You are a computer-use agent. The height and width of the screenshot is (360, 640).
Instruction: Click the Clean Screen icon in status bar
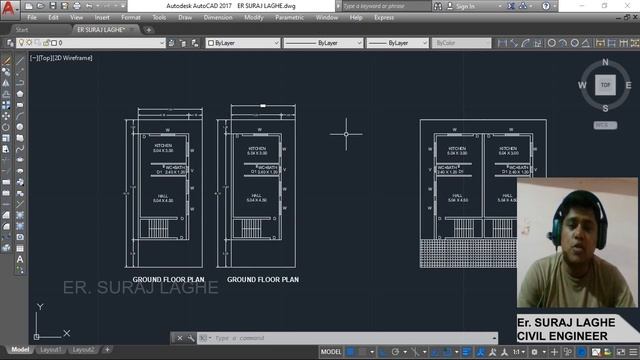620,352
